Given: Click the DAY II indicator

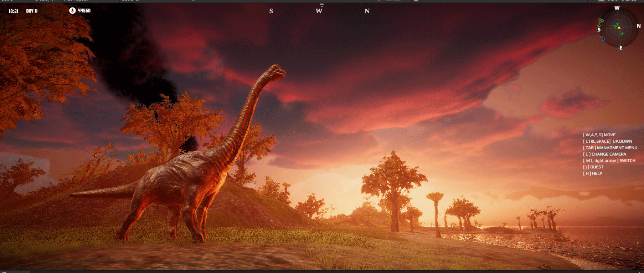Looking at the screenshot, I should [x=32, y=11].
